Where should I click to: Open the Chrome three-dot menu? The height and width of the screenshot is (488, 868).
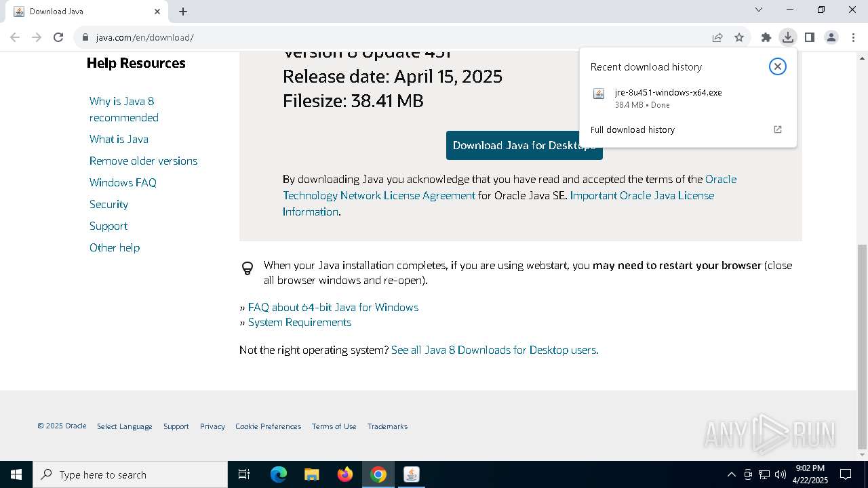[853, 37]
